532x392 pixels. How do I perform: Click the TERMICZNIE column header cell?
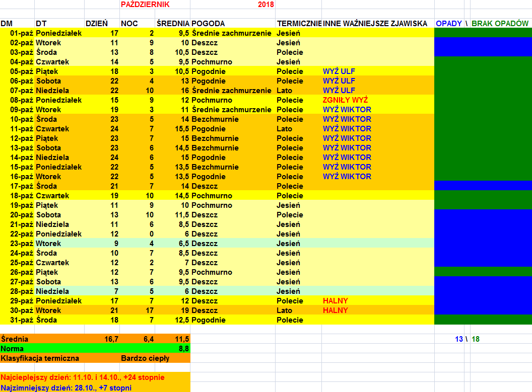tap(298, 24)
